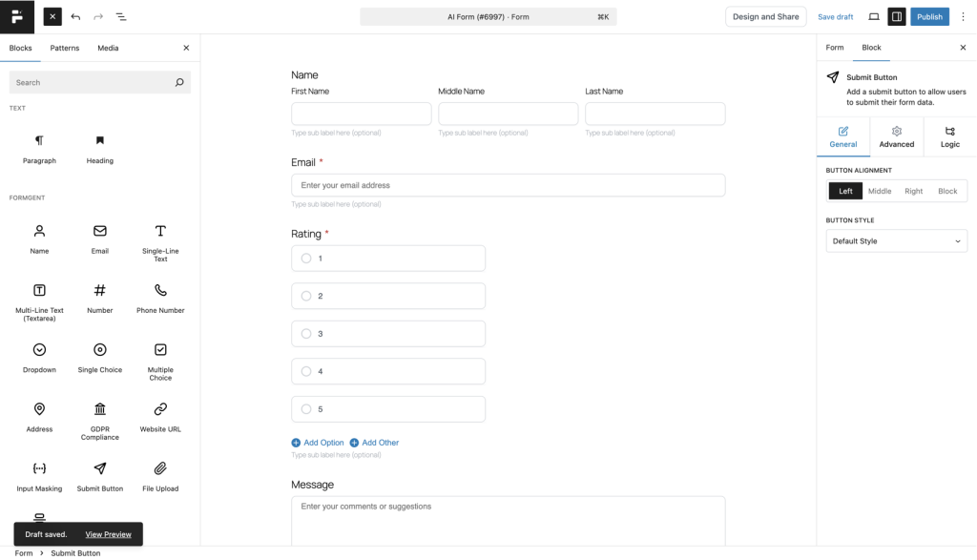Select rating option 3 radio button

[306, 334]
